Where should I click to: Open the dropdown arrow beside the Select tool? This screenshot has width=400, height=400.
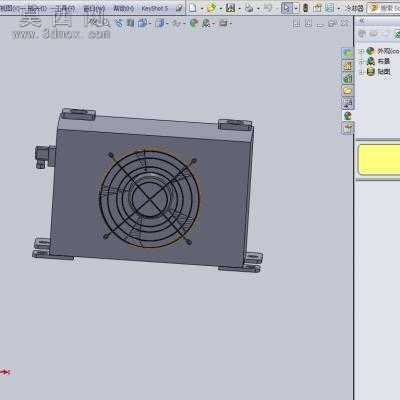pyautogui.click(x=296, y=8)
